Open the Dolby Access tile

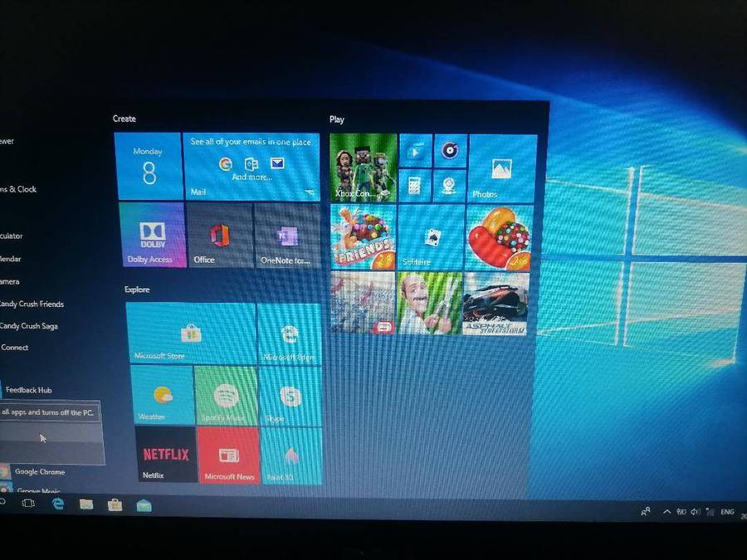point(152,236)
